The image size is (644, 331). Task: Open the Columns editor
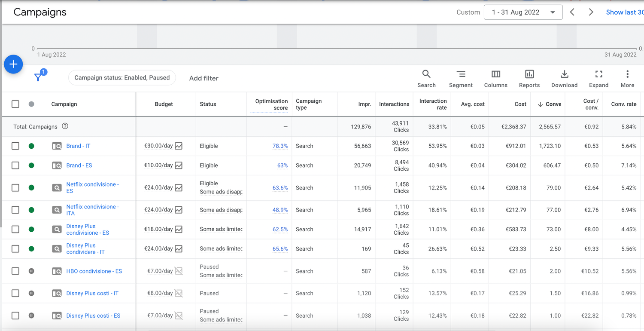[x=496, y=79]
